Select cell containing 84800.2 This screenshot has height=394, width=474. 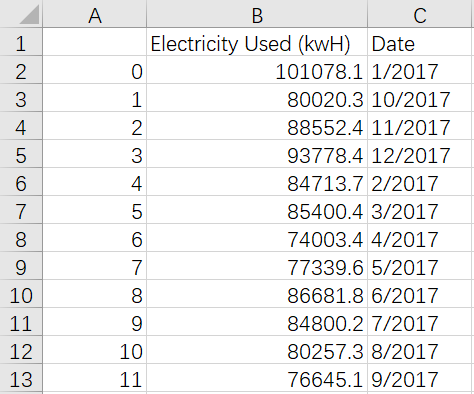pos(257,322)
